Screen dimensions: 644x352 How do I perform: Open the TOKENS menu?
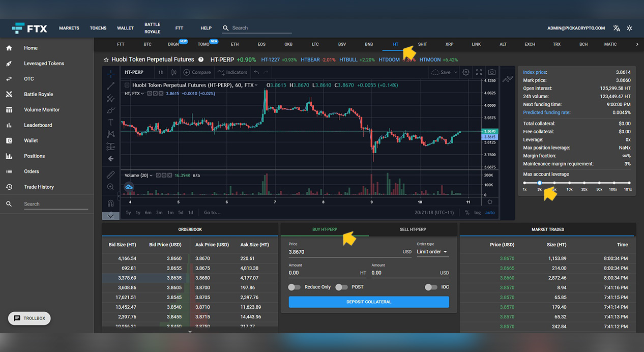point(98,28)
